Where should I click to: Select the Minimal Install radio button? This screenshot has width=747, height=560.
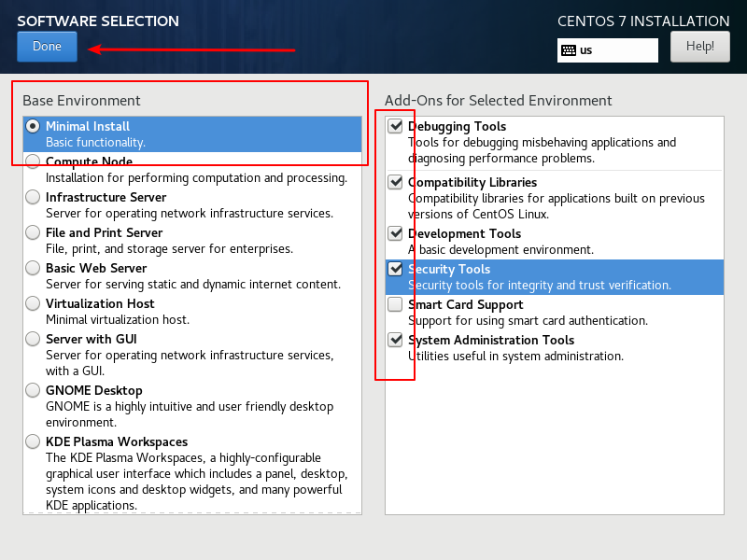pos(33,126)
